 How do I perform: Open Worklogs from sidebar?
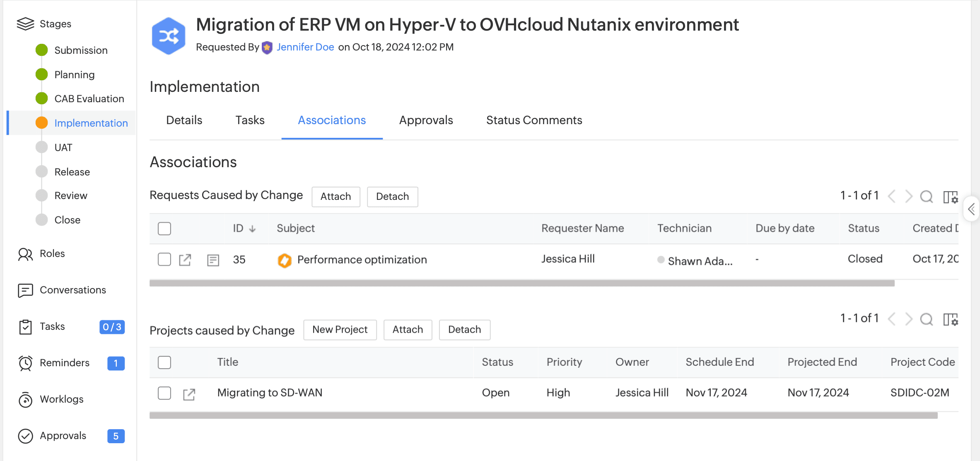61,399
